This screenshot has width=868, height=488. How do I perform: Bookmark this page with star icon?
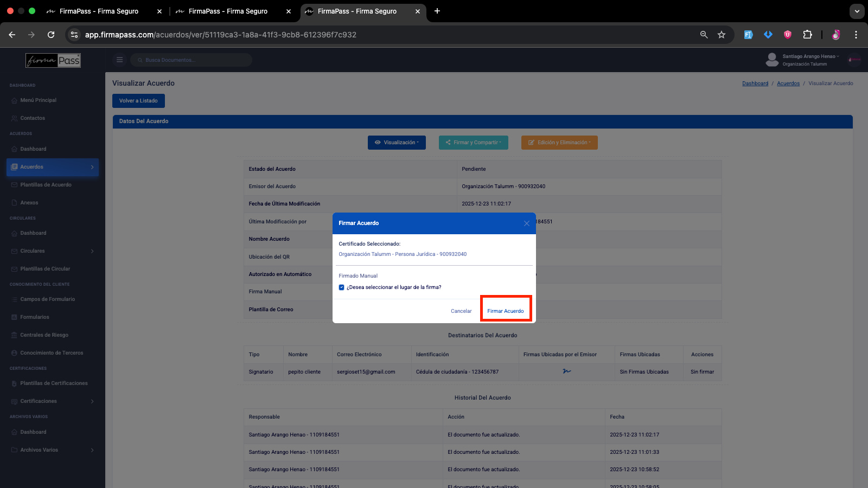tap(722, 35)
